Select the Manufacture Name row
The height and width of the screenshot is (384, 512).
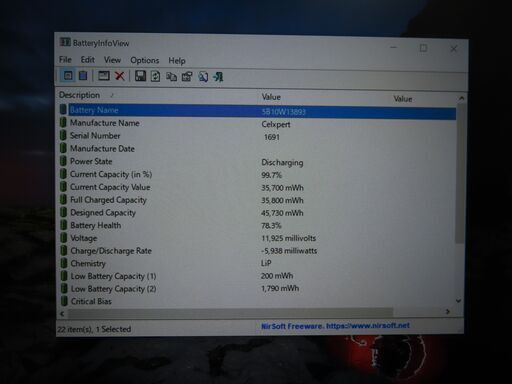coord(257,123)
